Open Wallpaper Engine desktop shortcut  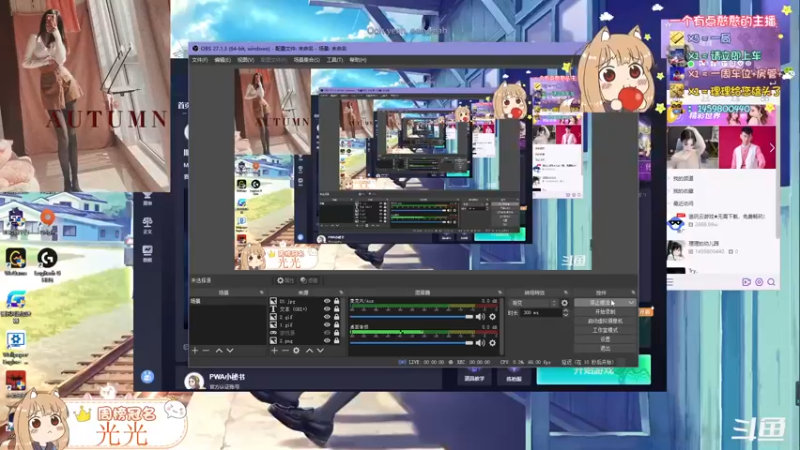click(15, 348)
